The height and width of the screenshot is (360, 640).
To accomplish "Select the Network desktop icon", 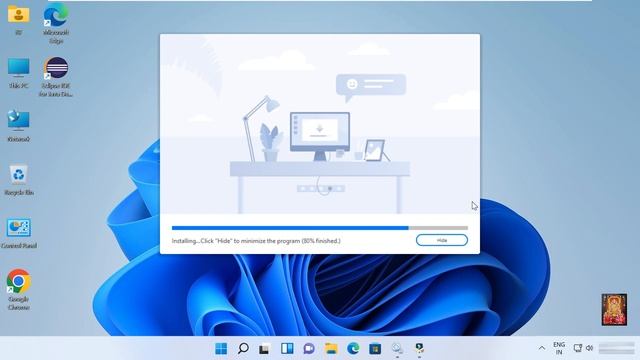I will pyautogui.click(x=18, y=126).
